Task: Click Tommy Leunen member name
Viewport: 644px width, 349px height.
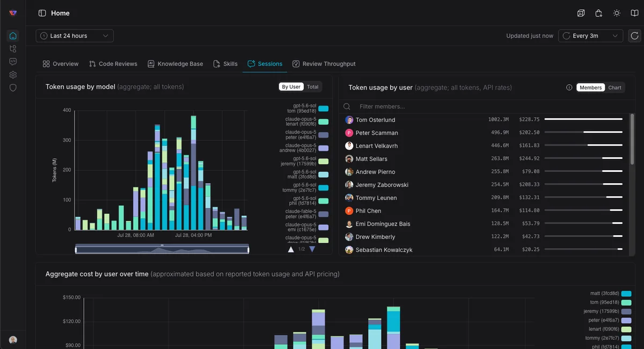Action: (376, 198)
